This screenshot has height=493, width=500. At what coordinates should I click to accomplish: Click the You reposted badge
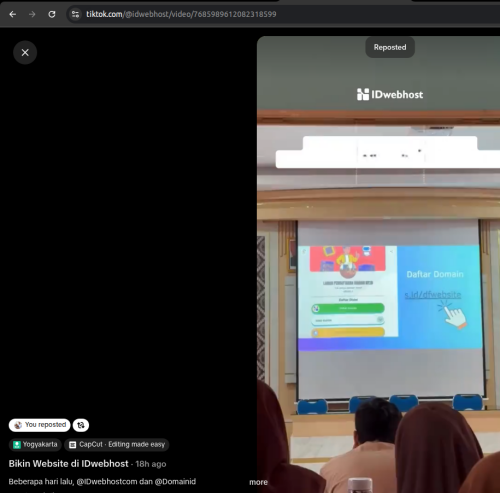pos(40,425)
